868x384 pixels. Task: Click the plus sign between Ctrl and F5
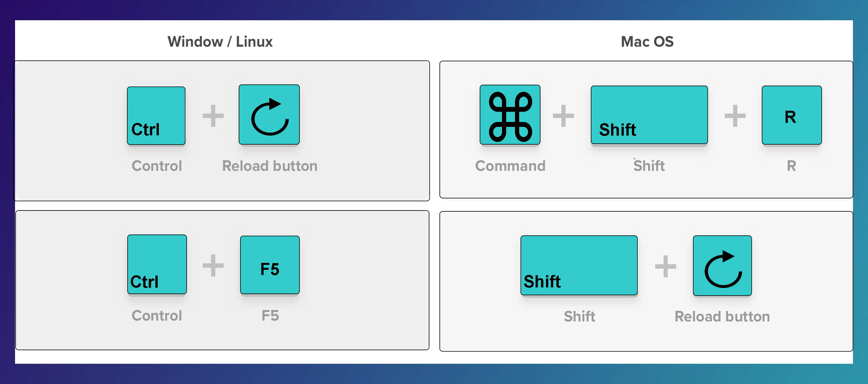click(x=213, y=265)
